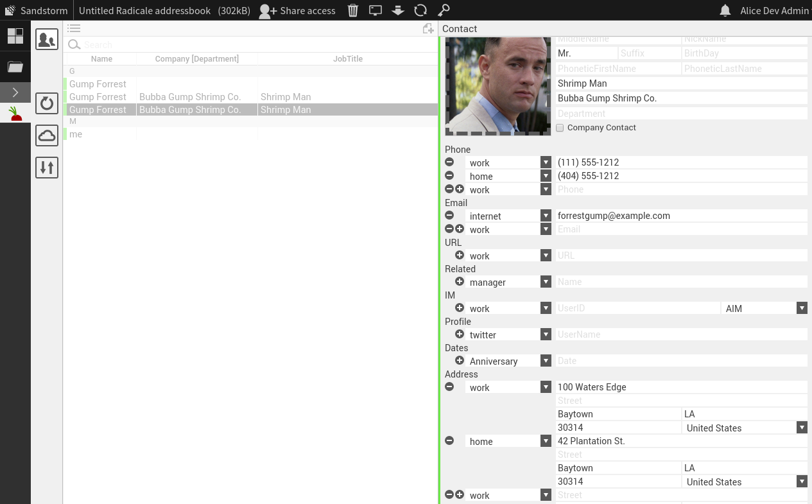Click the BirthDay input field
This screenshot has width=812, height=504.
pos(745,53)
